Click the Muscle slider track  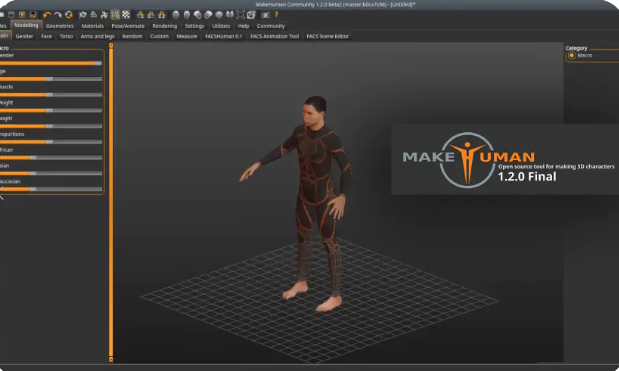pyautogui.click(x=51, y=95)
